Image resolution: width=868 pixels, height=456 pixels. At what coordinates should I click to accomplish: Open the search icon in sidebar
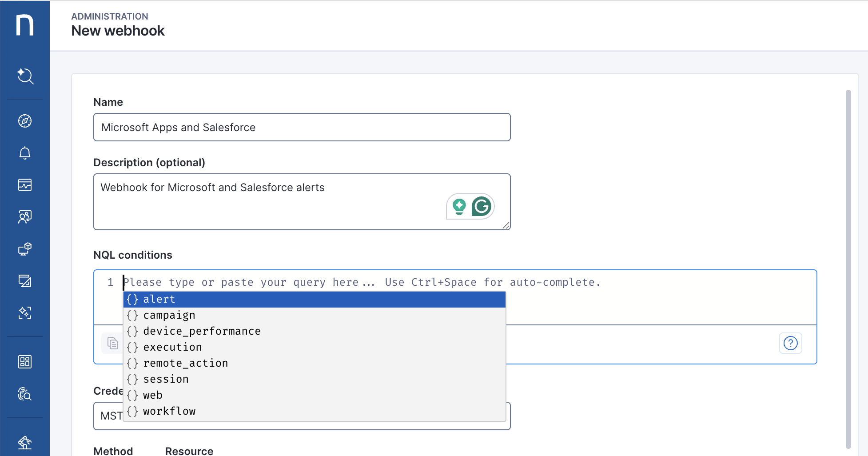pos(25,76)
